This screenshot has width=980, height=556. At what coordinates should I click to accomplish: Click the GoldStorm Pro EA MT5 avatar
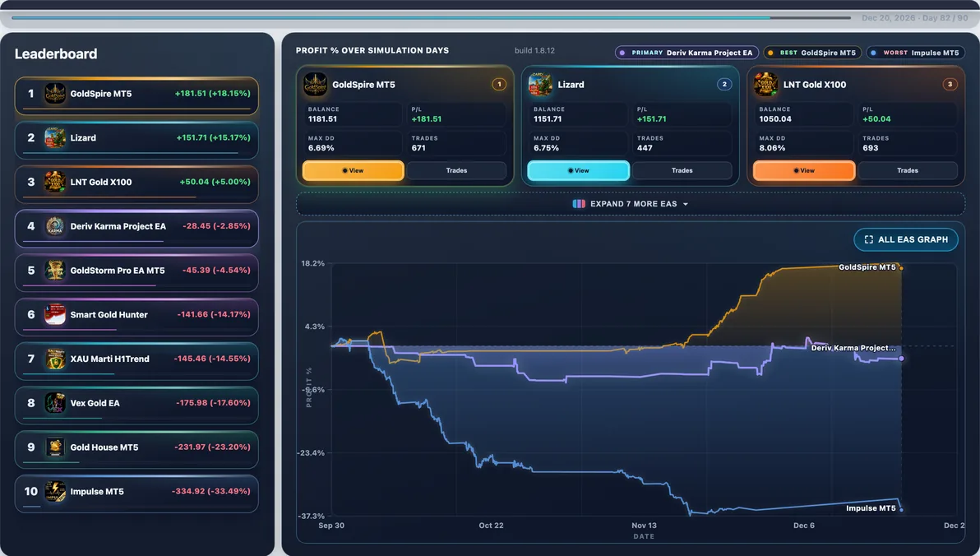55,270
